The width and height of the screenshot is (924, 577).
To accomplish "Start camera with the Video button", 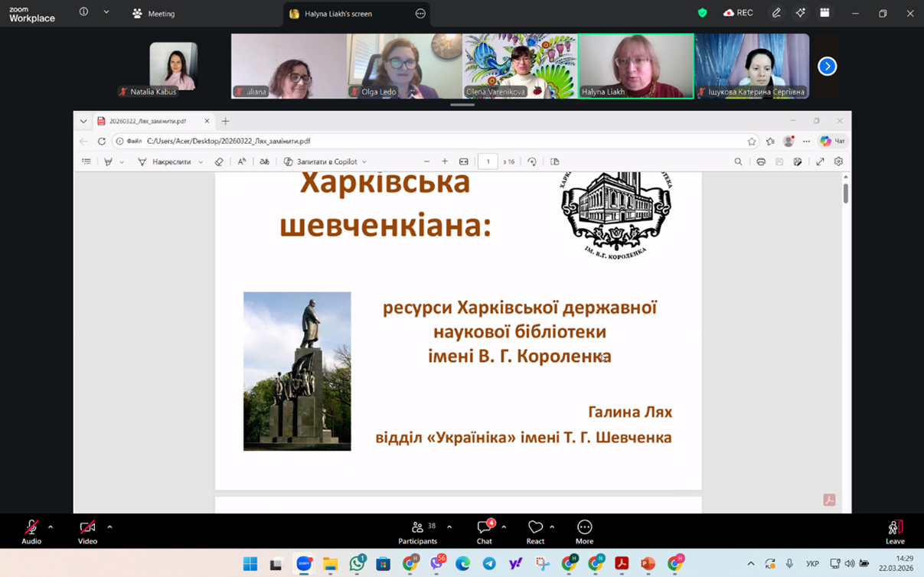I will (87, 530).
